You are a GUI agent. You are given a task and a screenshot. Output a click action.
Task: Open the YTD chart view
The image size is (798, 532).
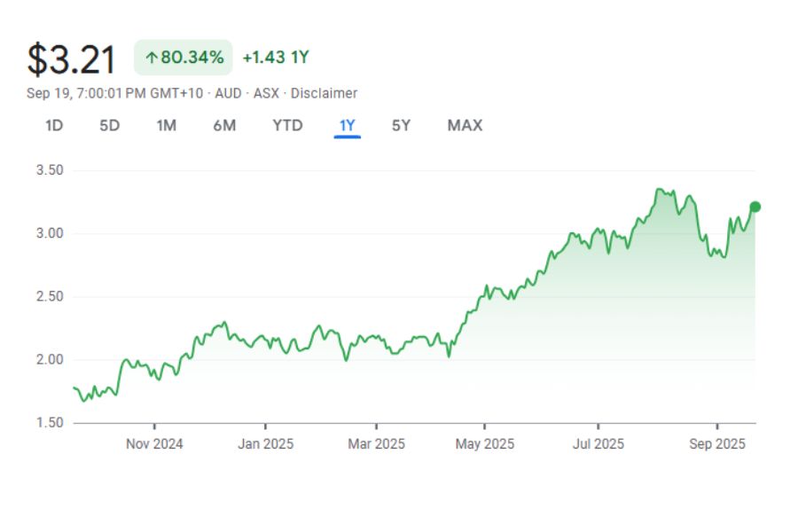(x=287, y=126)
